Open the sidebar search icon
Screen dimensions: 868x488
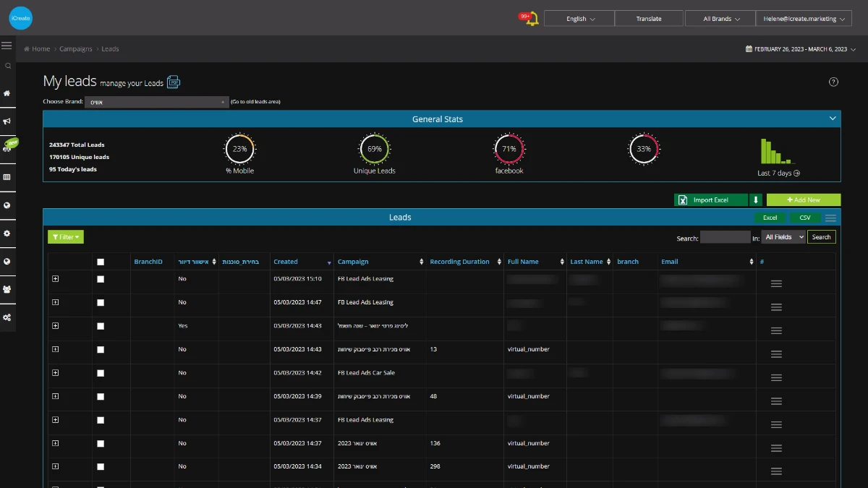coord(8,66)
